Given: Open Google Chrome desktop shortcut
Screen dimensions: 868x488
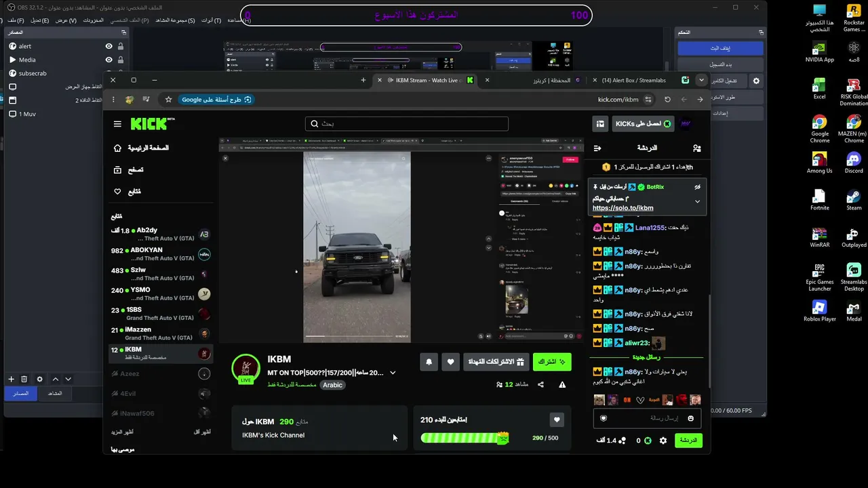Looking at the screenshot, I should [x=820, y=129].
